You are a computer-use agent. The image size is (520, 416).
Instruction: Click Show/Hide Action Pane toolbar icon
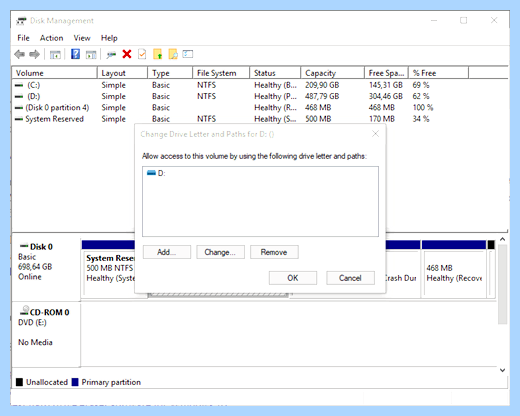tap(91, 54)
